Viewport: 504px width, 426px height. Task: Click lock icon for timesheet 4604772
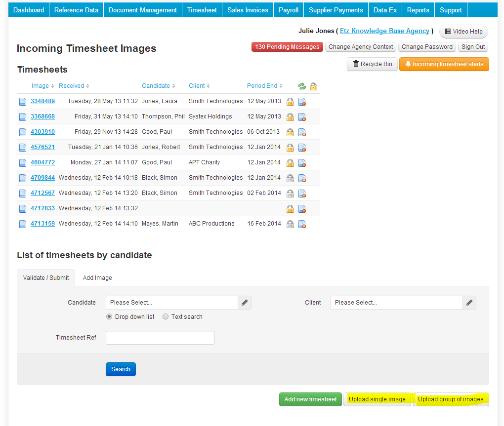(x=290, y=163)
